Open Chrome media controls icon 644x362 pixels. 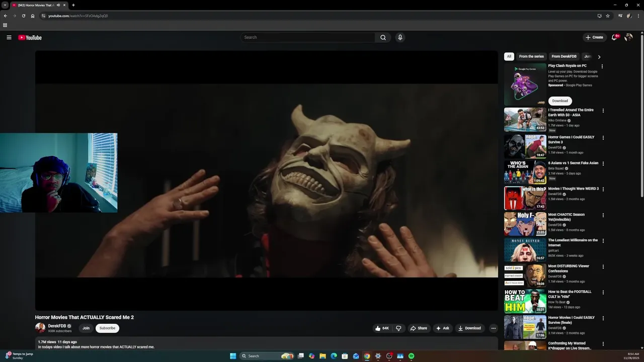[620, 16]
